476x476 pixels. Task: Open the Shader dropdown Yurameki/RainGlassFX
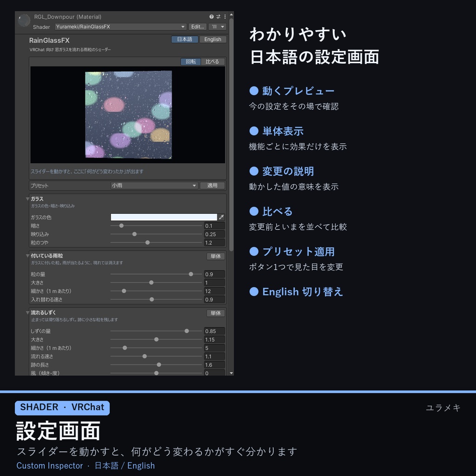click(x=120, y=26)
